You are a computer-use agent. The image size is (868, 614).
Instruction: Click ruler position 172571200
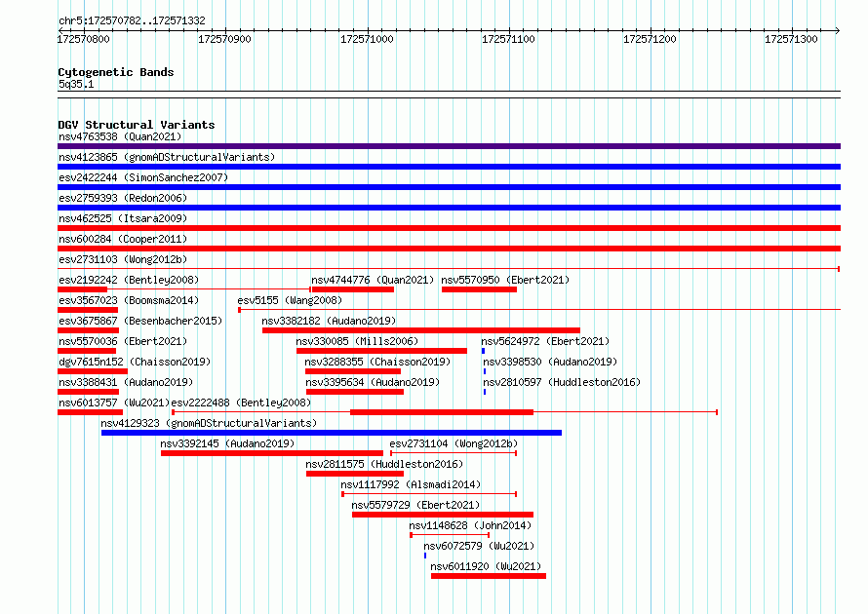[x=650, y=39]
